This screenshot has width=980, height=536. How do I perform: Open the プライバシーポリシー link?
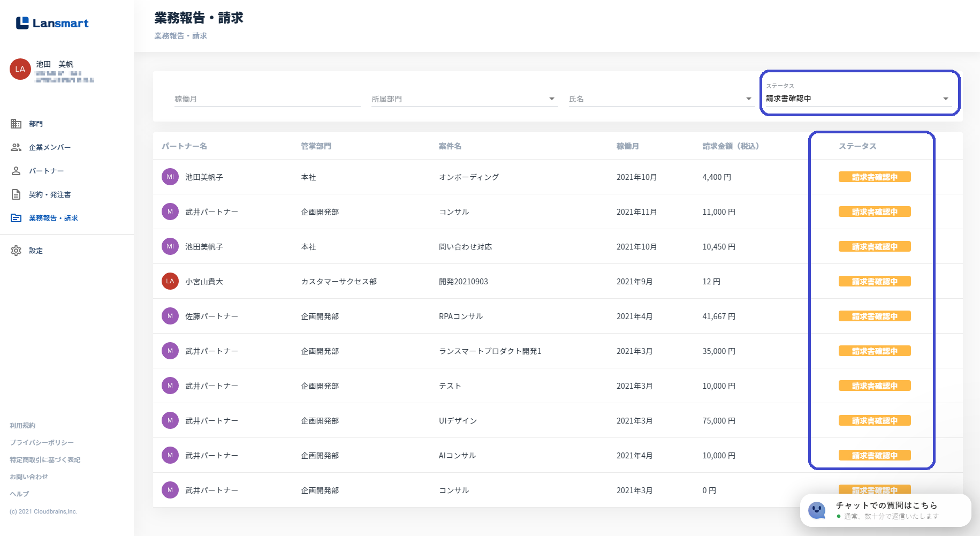point(42,442)
